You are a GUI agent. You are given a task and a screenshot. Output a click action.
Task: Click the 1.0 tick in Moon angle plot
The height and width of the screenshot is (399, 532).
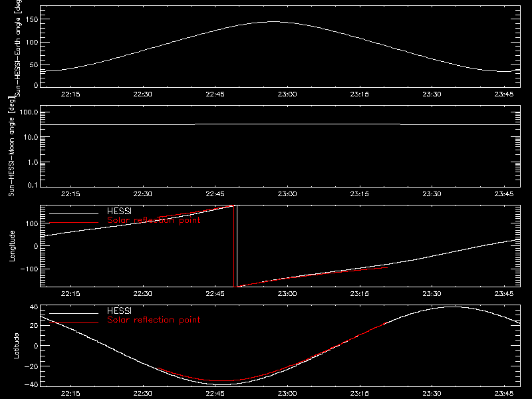[33, 162]
